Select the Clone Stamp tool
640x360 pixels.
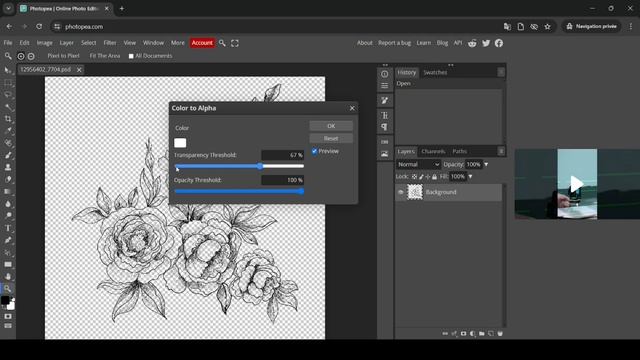click(8, 167)
